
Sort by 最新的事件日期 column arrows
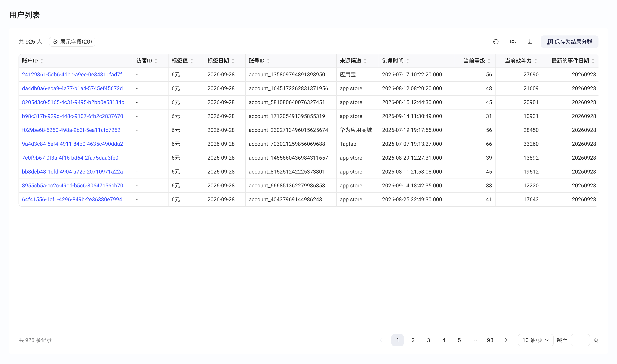click(x=593, y=61)
